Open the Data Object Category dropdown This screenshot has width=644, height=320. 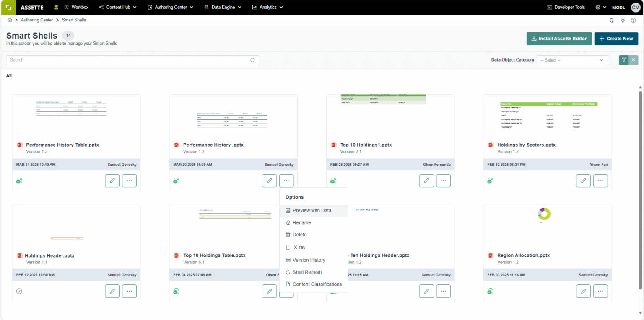pos(573,60)
